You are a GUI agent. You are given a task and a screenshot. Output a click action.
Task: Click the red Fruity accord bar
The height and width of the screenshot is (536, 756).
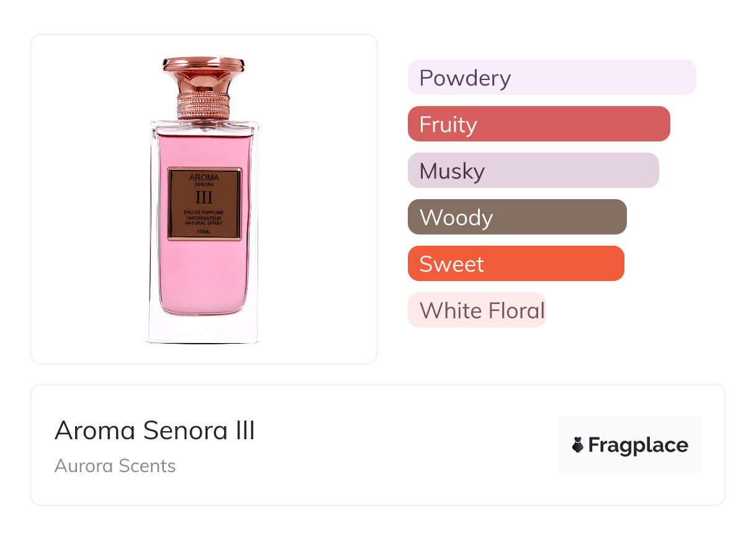click(x=538, y=124)
